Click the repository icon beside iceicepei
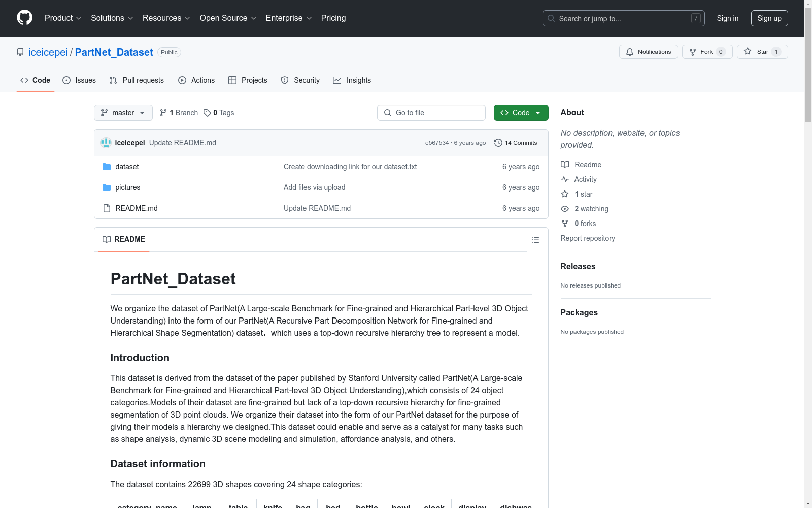 point(20,52)
